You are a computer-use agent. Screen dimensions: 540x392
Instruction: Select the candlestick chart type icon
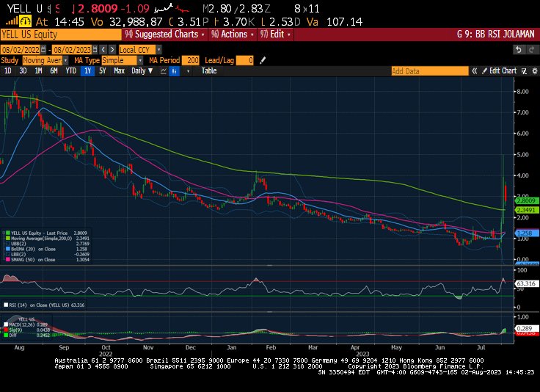(175, 71)
